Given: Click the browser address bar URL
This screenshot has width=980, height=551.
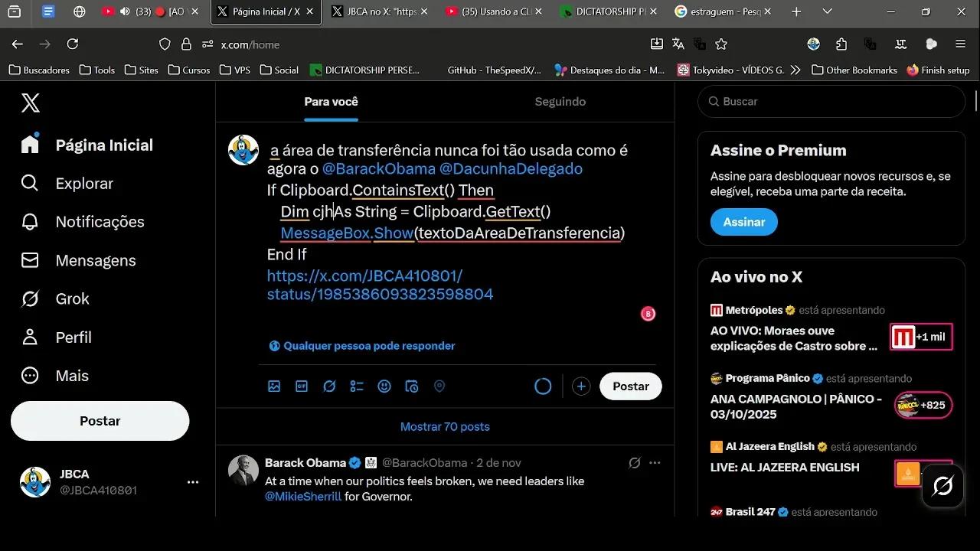Looking at the screenshot, I should point(250,44).
